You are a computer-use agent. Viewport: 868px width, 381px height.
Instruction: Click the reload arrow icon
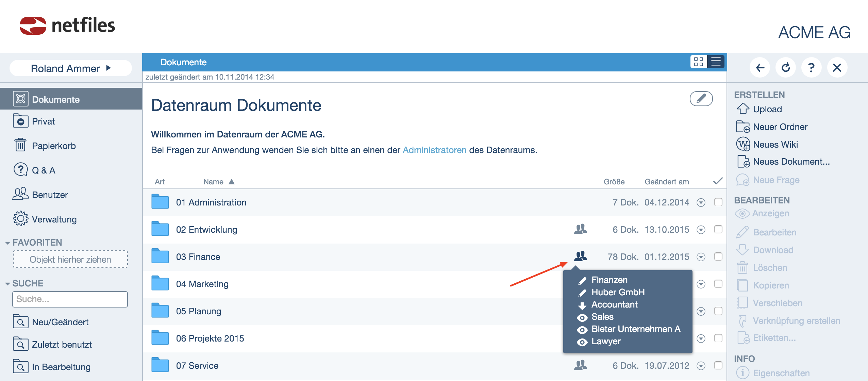pos(785,68)
